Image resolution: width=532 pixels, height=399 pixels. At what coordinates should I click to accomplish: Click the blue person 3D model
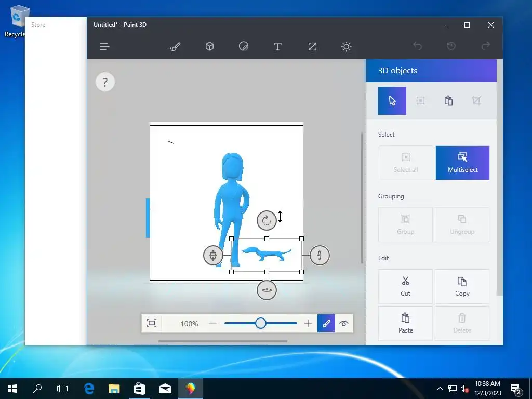point(231,204)
